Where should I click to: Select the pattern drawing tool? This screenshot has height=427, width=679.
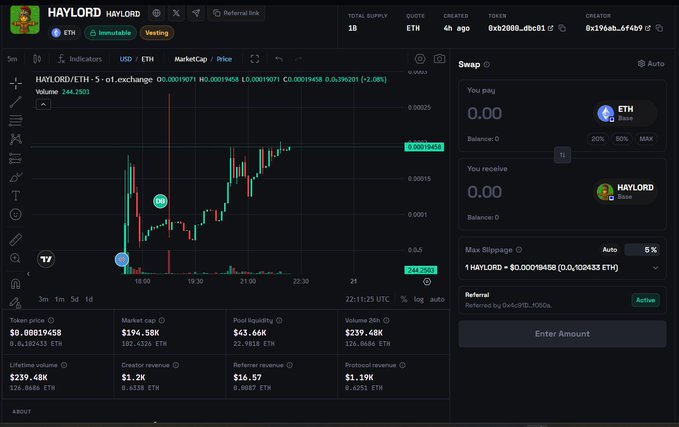click(16, 139)
